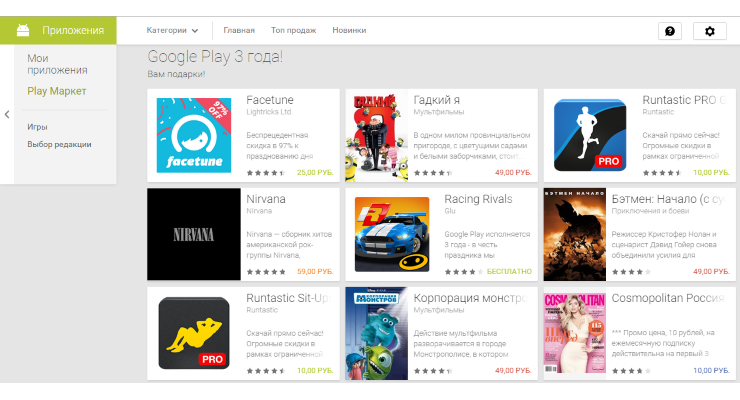
Task: Open Мои приложения in the sidebar
Action: click(x=57, y=64)
